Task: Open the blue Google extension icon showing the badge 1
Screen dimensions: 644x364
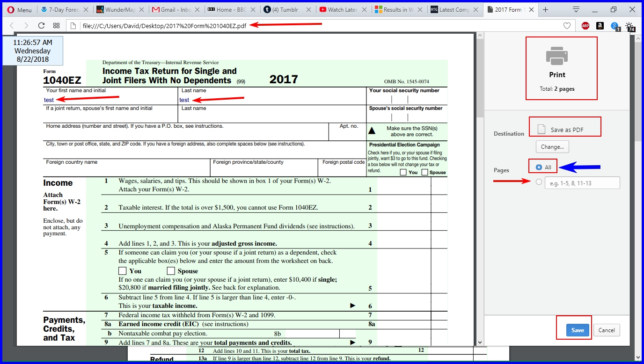Action: 615,26
